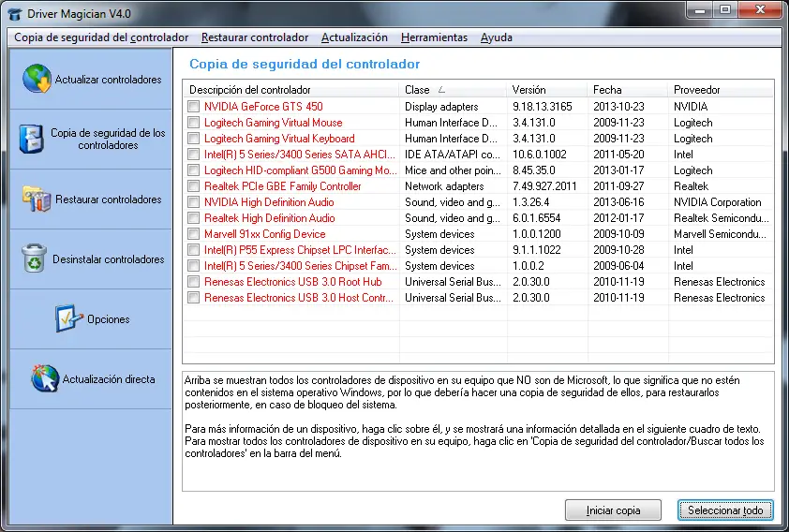Click the Seleccionar todo button
This screenshot has height=532, width=789.
725,510
